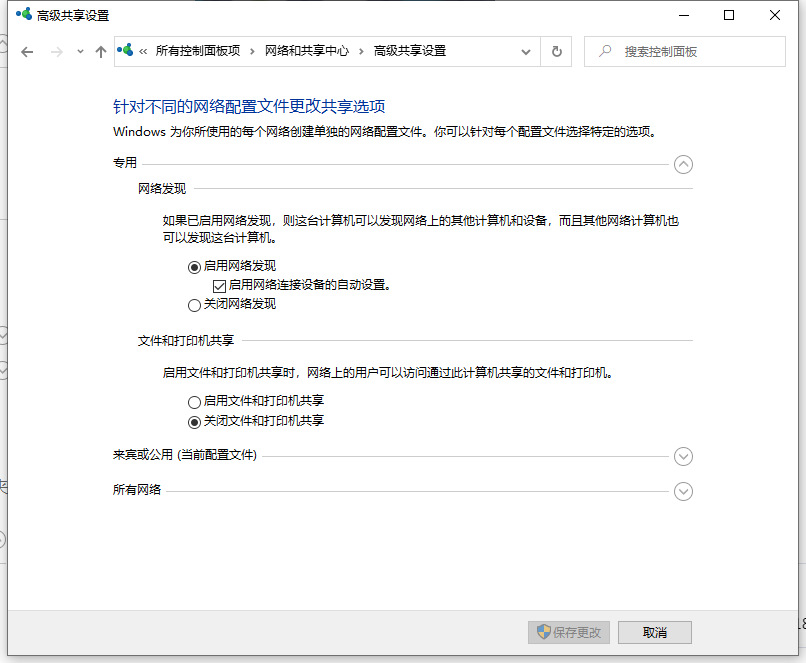Click the network icon in address bar

click(126, 51)
